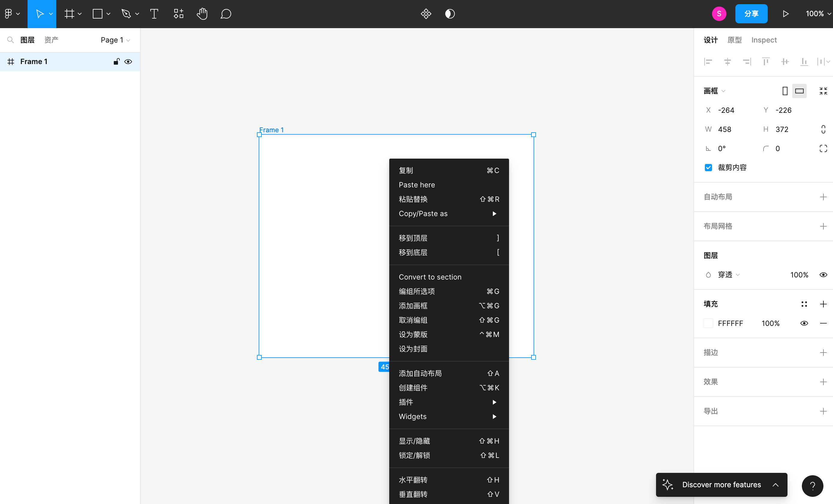Image resolution: width=833 pixels, height=504 pixels.
Task: Open shape tools dropdown chevron
Action: [108, 14]
